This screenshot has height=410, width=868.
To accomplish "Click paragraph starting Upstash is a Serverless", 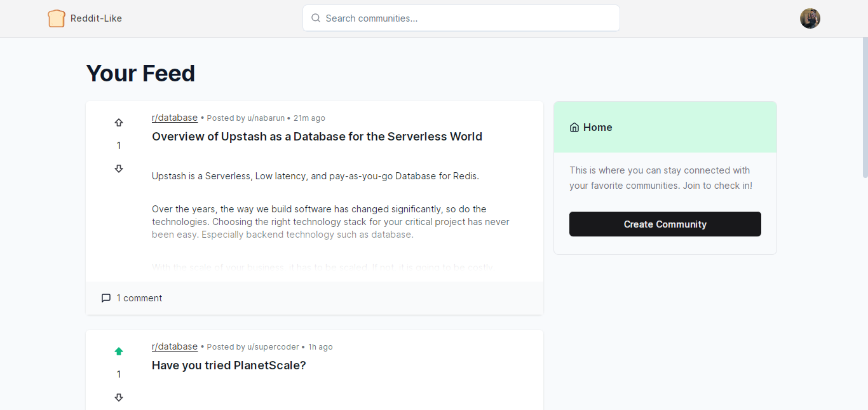I will pyautogui.click(x=315, y=176).
